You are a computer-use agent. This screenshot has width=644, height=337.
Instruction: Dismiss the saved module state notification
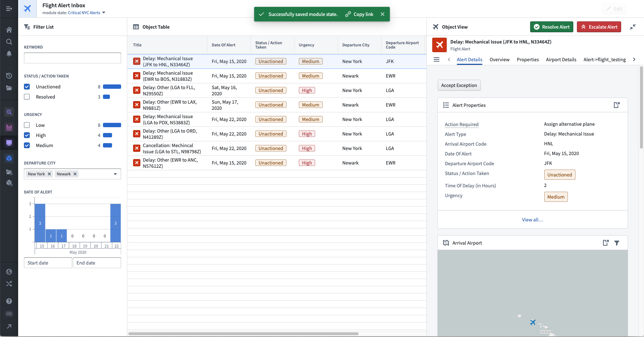[383, 14]
